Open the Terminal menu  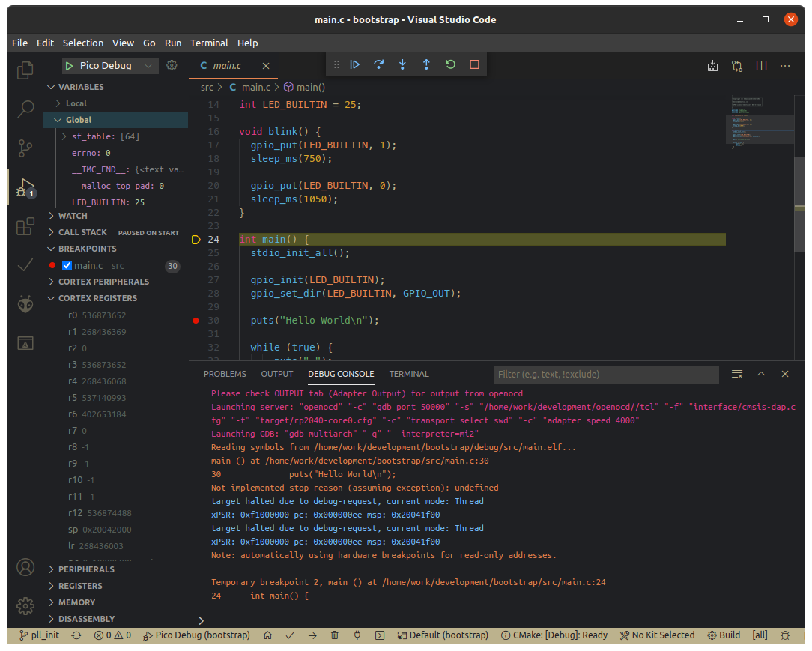(x=209, y=43)
